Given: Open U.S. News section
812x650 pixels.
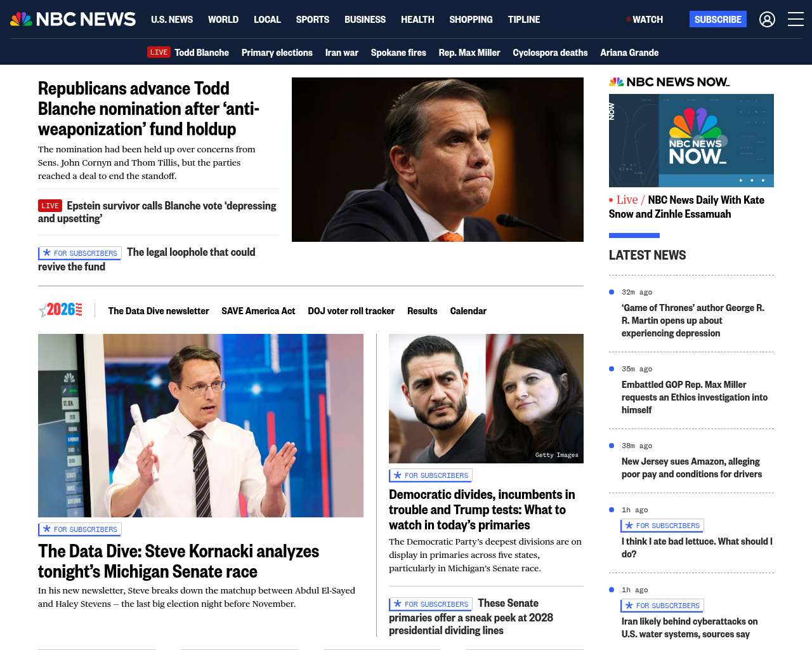Looking at the screenshot, I should coord(172,20).
